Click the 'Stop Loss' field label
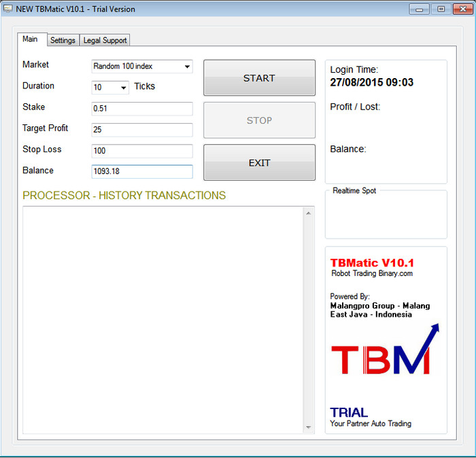The width and height of the screenshot is (476, 458). point(42,149)
